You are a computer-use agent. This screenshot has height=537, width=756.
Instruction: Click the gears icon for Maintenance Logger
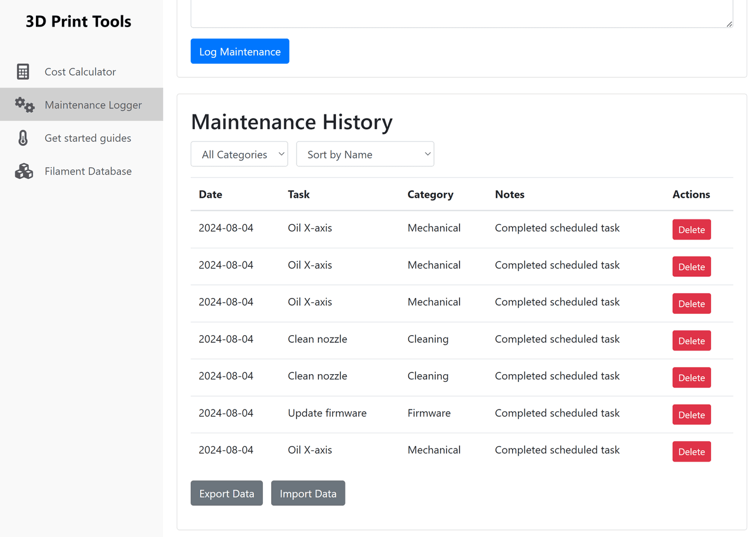point(24,105)
